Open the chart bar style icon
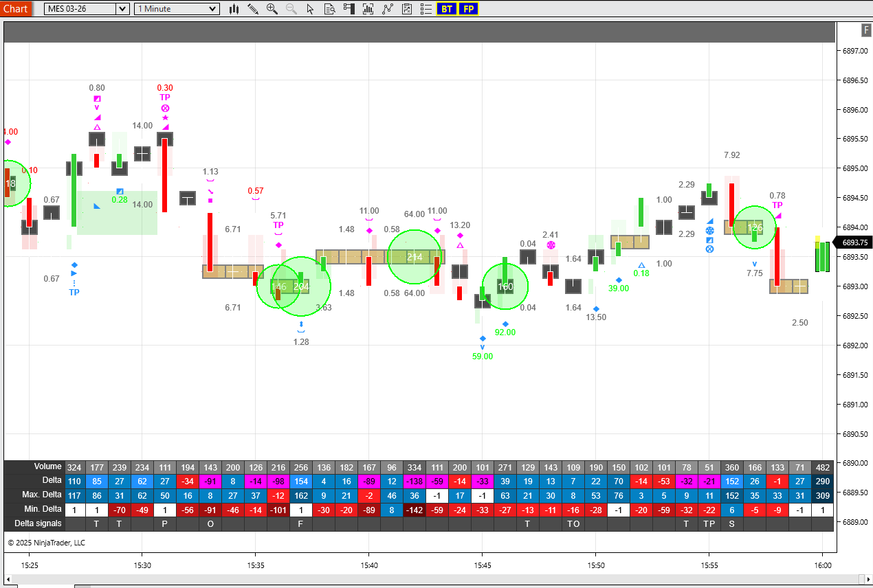The image size is (873, 588). (234, 9)
